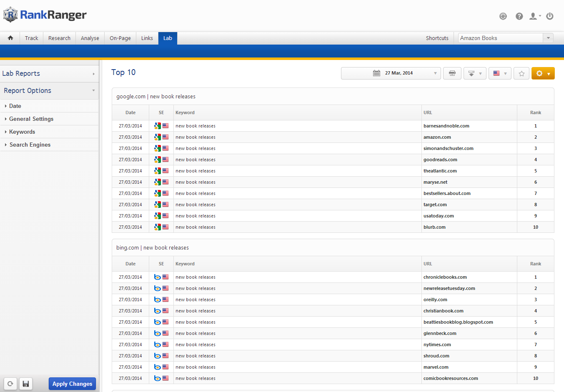564x392 pixels.
Task: Click the Apply Changes button
Action: point(72,384)
